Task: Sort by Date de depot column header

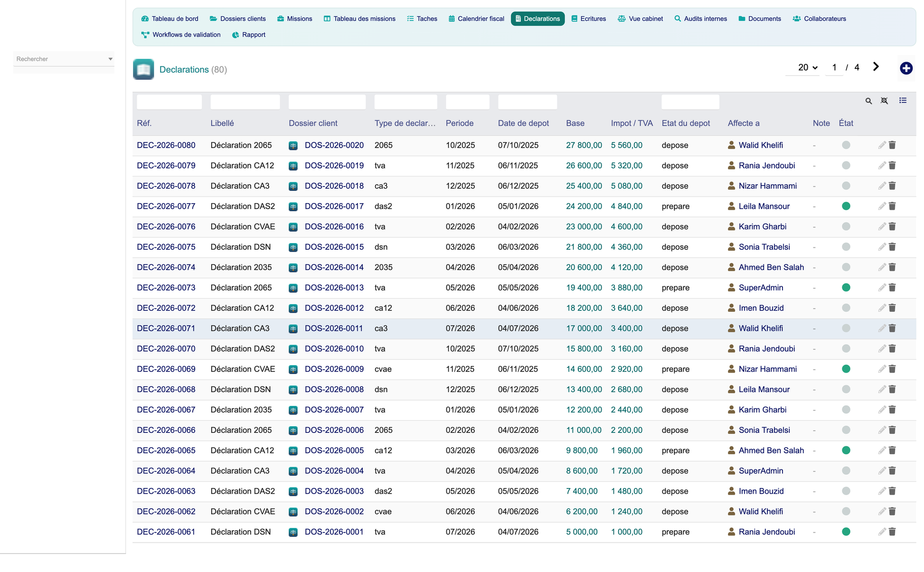Action: point(523,123)
